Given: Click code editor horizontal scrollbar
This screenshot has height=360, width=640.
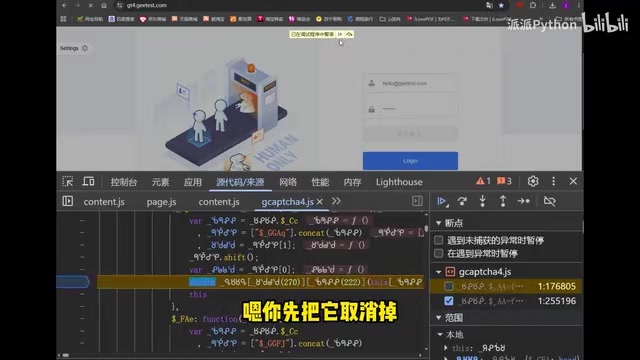Looking at the screenshot, I should tap(65, 355).
